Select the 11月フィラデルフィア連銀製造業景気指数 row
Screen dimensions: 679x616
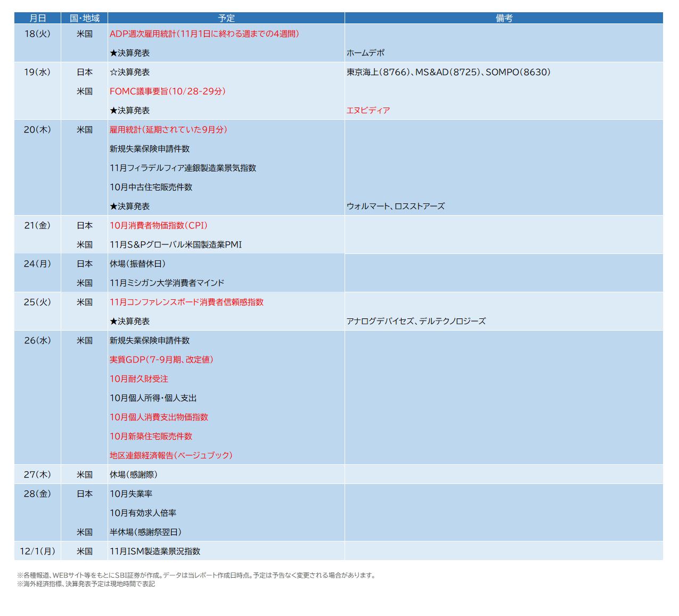(x=183, y=168)
